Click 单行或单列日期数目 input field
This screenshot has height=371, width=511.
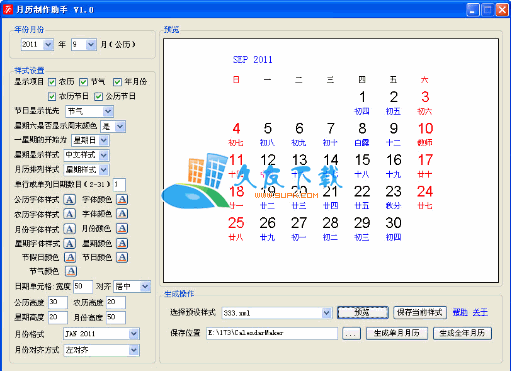tap(119, 184)
